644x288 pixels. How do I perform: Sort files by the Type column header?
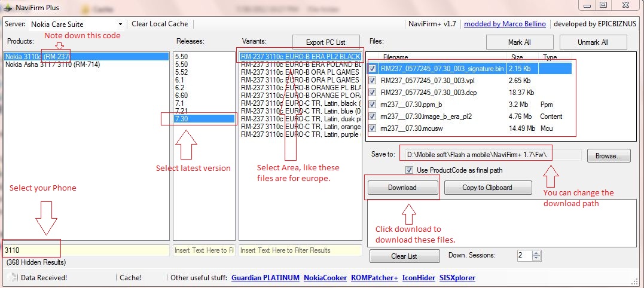pos(550,57)
